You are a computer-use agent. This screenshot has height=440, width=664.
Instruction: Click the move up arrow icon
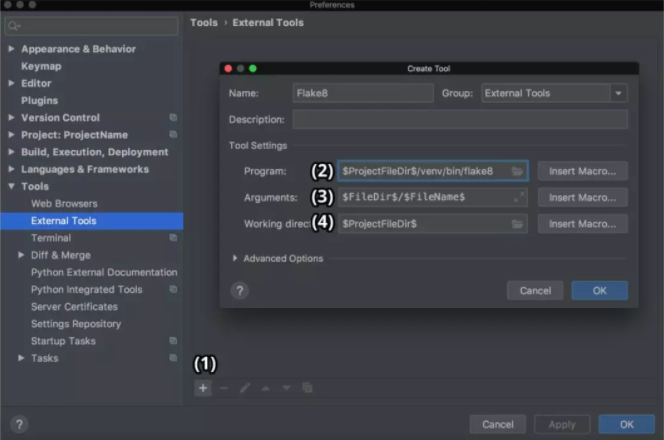pyautogui.click(x=266, y=387)
